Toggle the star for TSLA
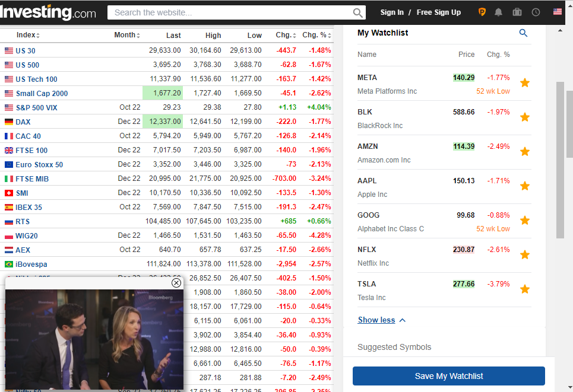The image size is (573, 392). [x=525, y=289]
